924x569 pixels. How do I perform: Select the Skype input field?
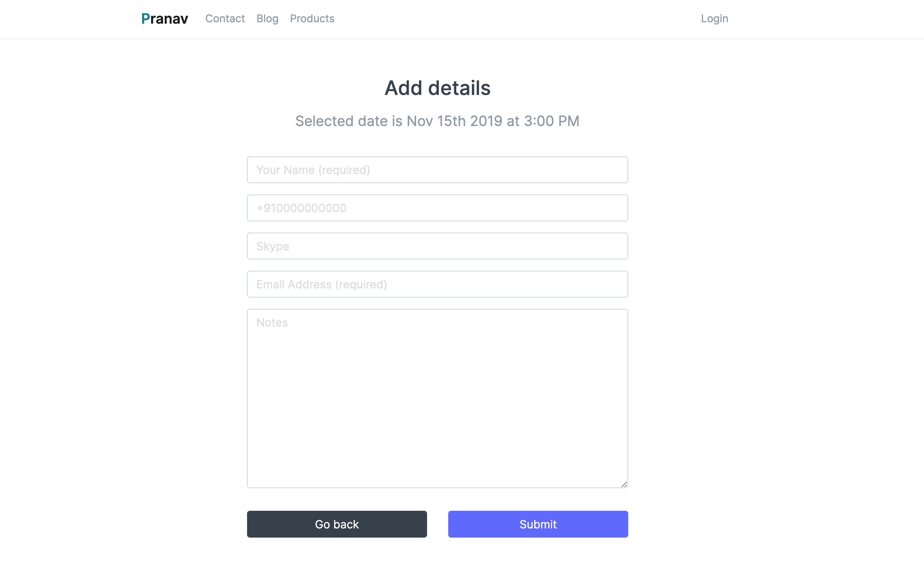point(437,246)
